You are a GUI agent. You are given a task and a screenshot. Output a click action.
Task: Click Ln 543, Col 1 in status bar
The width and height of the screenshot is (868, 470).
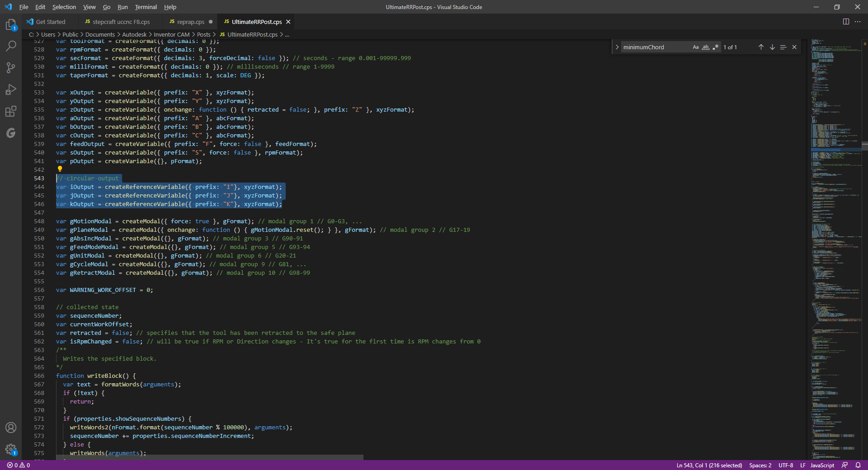pyautogui.click(x=709, y=465)
